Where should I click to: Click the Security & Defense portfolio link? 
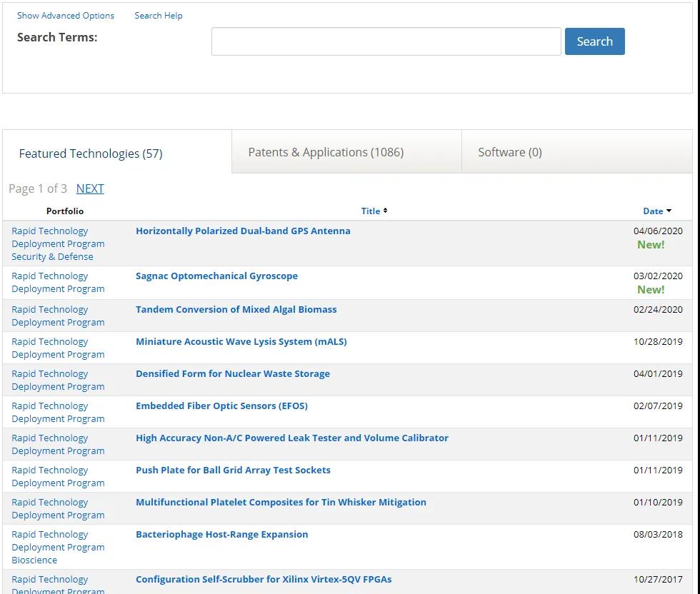[52, 256]
